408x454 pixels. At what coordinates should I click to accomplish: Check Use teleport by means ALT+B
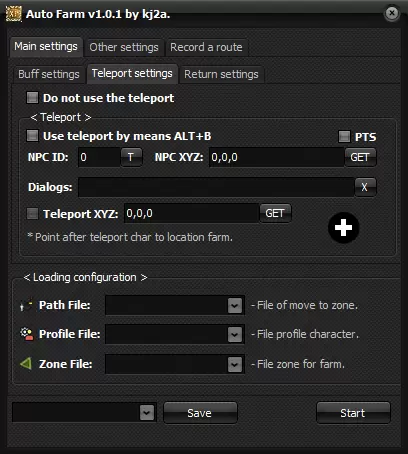32,136
